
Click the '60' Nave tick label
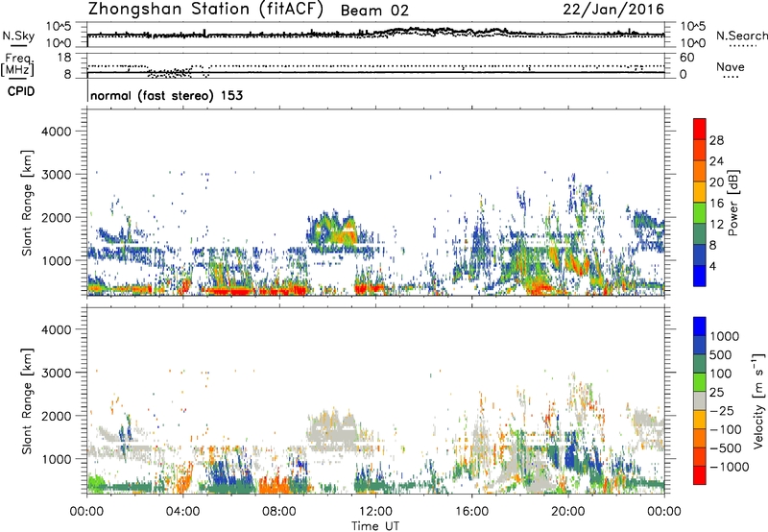[686, 58]
